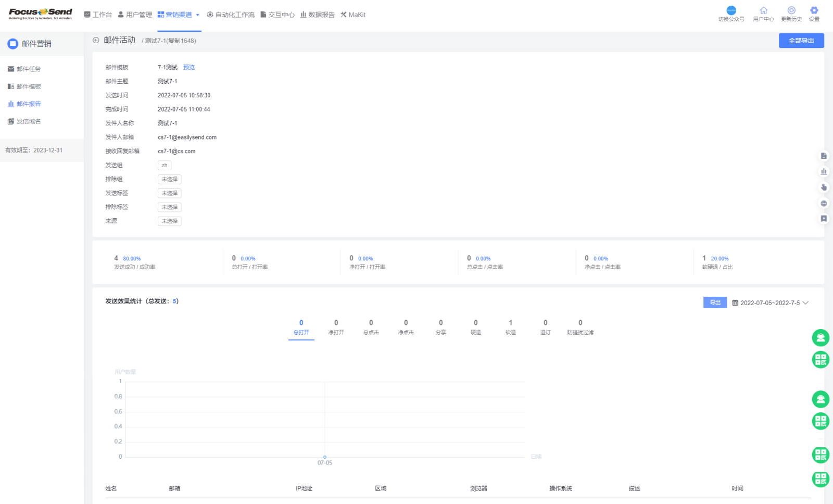The width and height of the screenshot is (833, 504).
Task: Go to 交互中心 interaction center
Action: 277,15
